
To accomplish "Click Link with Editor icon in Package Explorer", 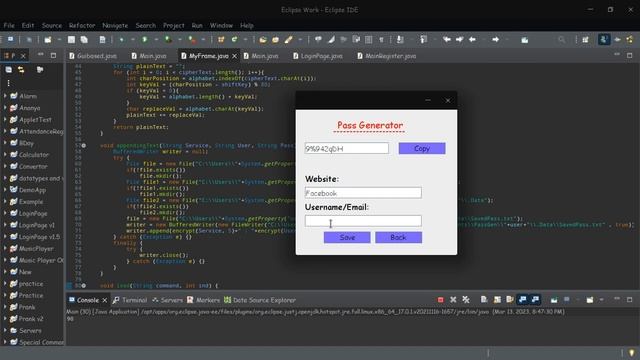I will point(21,70).
